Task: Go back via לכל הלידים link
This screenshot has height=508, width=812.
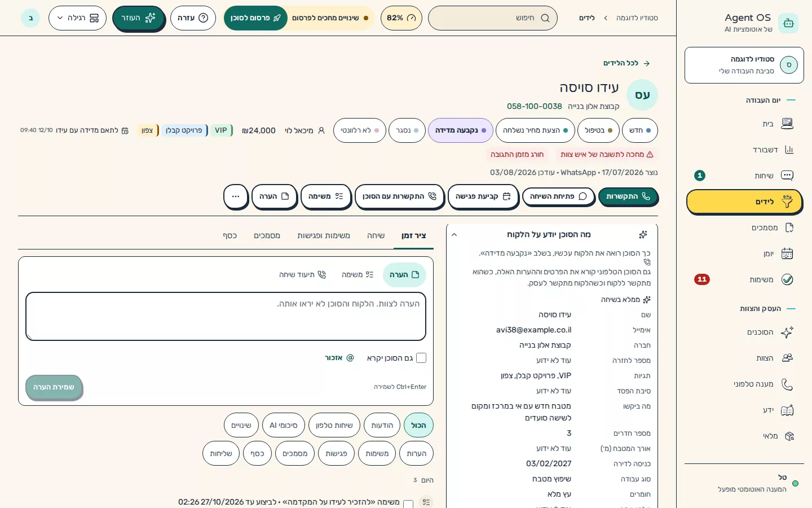Action: tap(626, 63)
